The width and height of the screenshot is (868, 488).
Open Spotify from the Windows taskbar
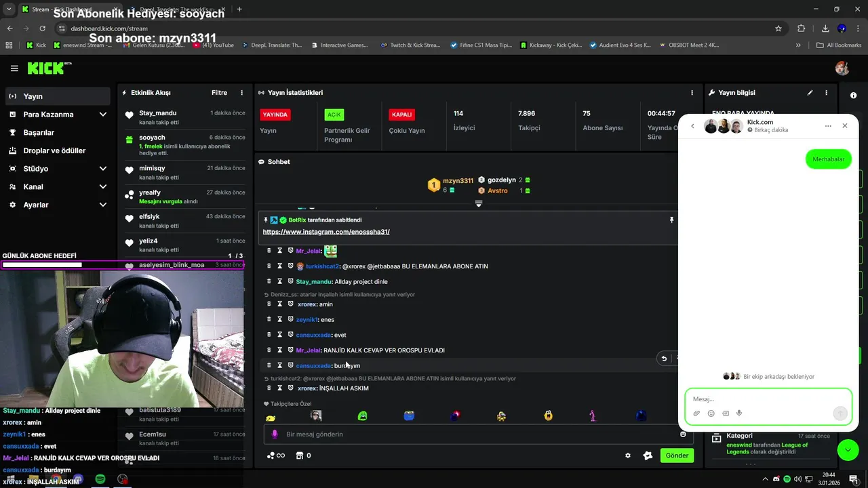pos(100,479)
